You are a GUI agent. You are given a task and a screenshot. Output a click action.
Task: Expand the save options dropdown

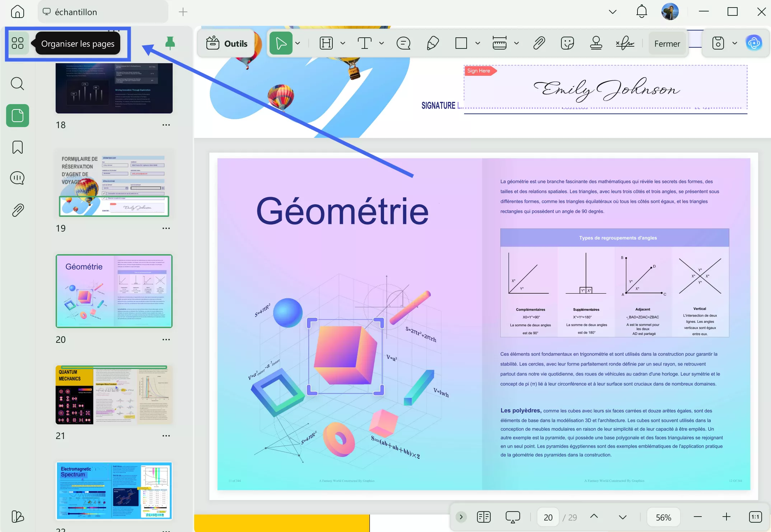(x=734, y=43)
